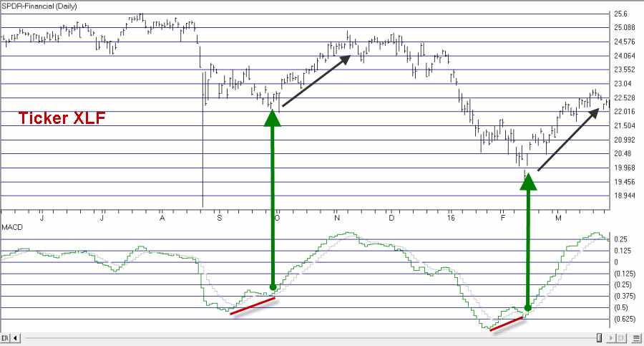
Task: Click the 19.968 price axis label
Action: point(624,168)
